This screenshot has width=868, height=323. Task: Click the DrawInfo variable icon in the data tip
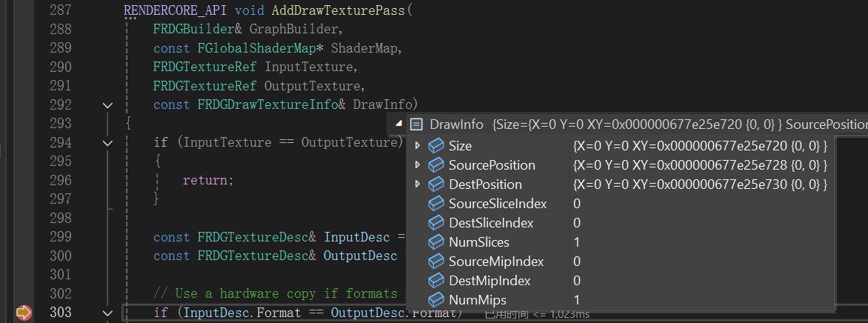(x=417, y=124)
